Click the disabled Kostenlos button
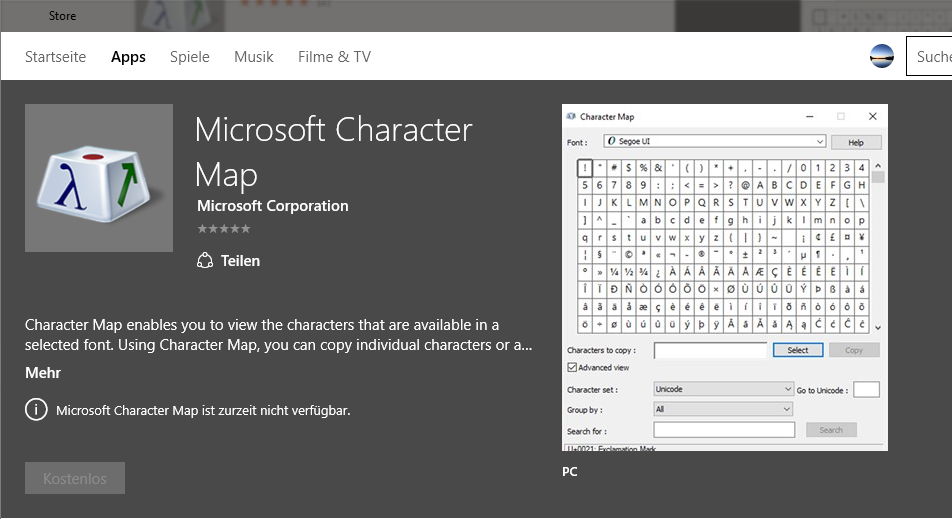This screenshot has height=519, width=952. click(x=75, y=478)
